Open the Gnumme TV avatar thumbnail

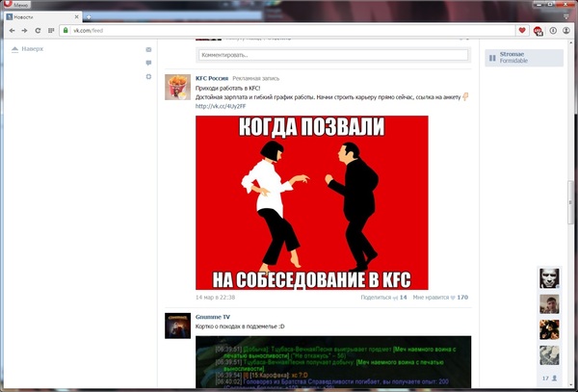pos(177,326)
